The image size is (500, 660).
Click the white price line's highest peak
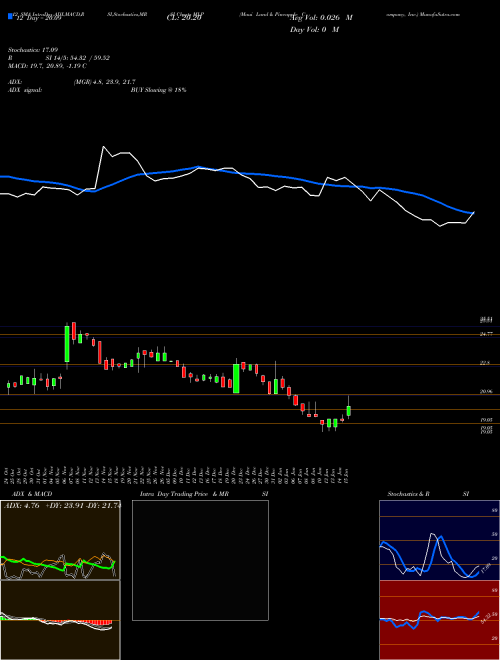pos(104,147)
